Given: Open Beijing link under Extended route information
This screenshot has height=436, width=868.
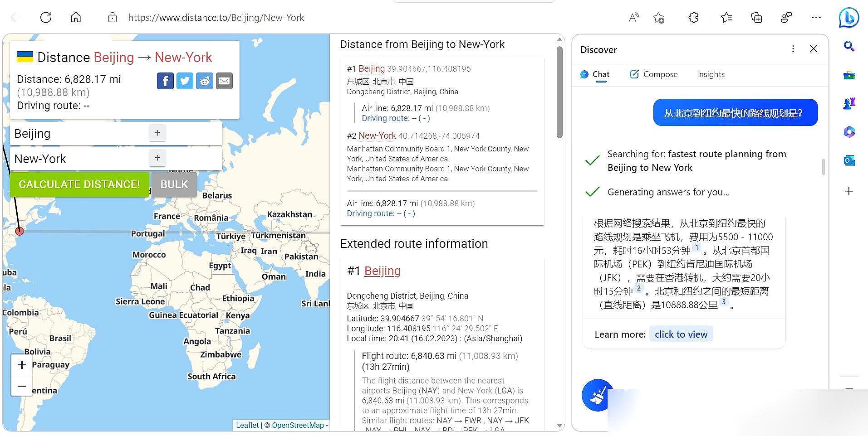Looking at the screenshot, I should tap(383, 271).
